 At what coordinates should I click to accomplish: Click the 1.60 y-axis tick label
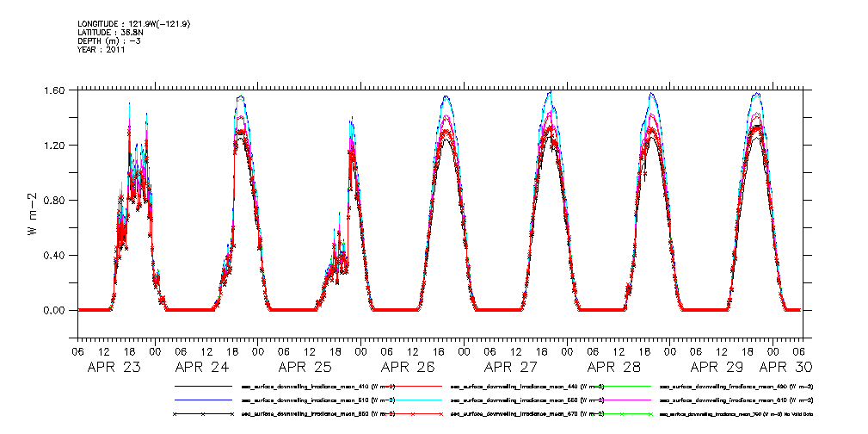[55, 90]
